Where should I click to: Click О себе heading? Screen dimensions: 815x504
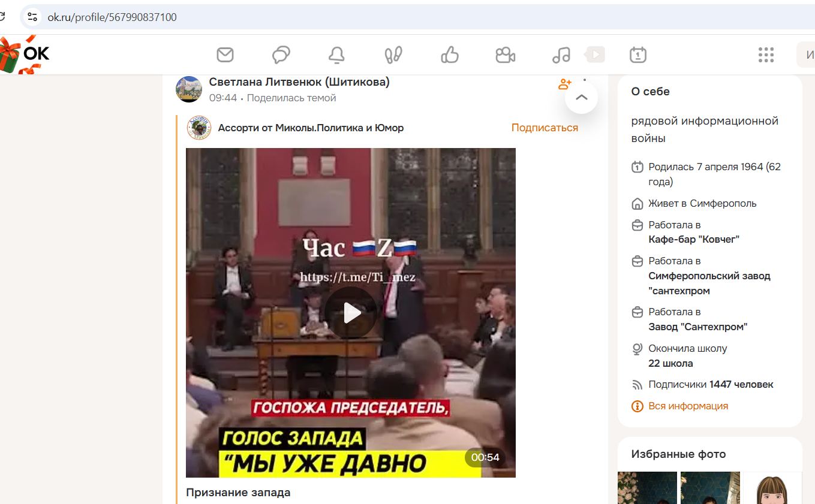tap(650, 92)
